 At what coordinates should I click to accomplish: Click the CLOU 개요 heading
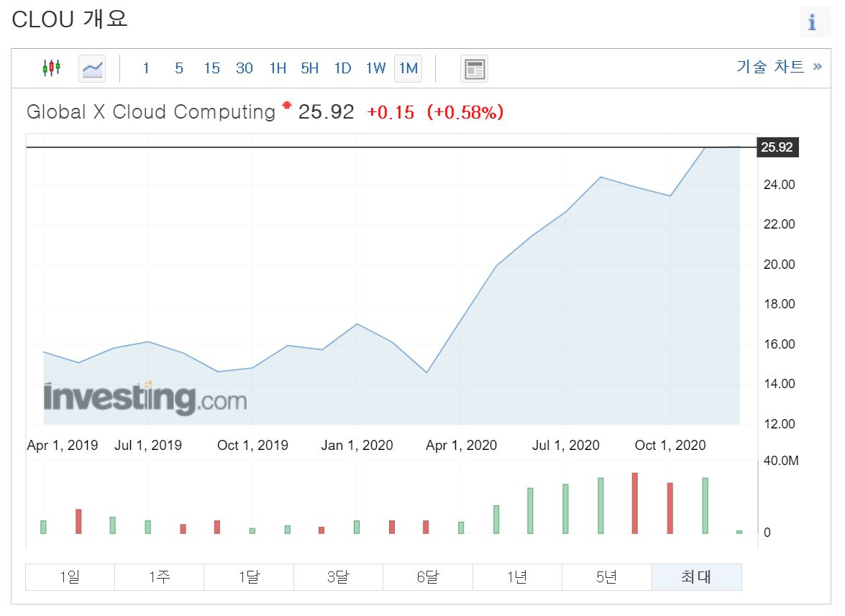(70, 19)
